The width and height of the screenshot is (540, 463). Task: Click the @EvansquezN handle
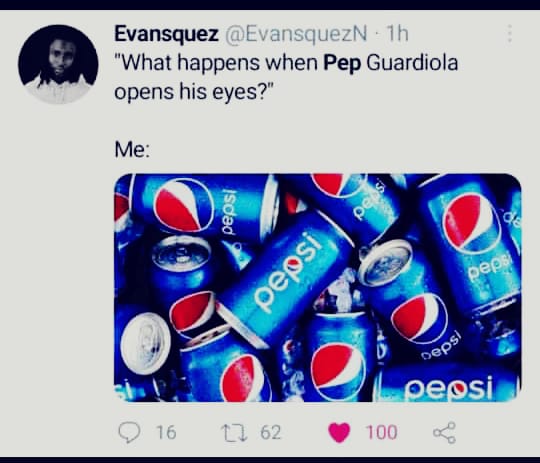pyautogui.click(x=297, y=34)
